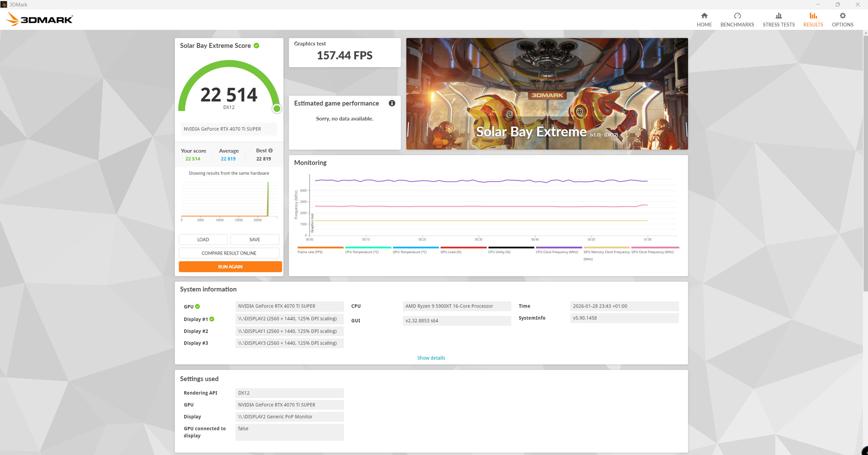
Task: Click the GPU verified check badge
Action: pyautogui.click(x=198, y=306)
